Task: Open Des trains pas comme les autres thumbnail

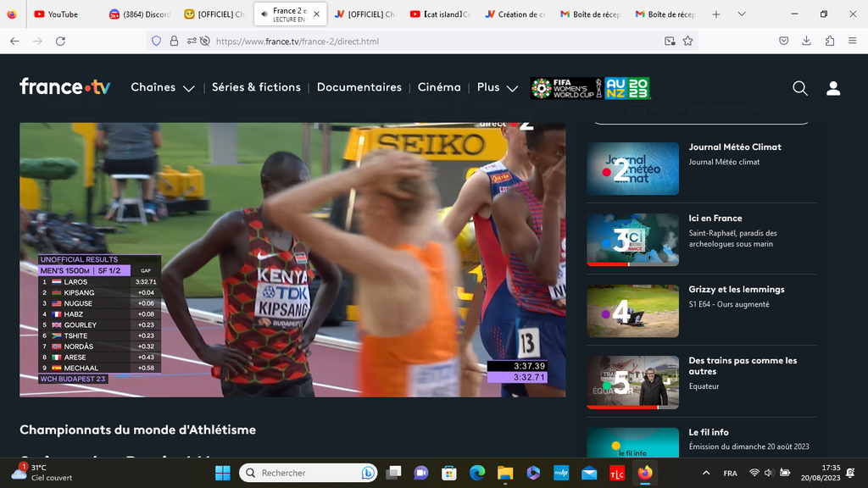Action: pyautogui.click(x=632, y=382)
